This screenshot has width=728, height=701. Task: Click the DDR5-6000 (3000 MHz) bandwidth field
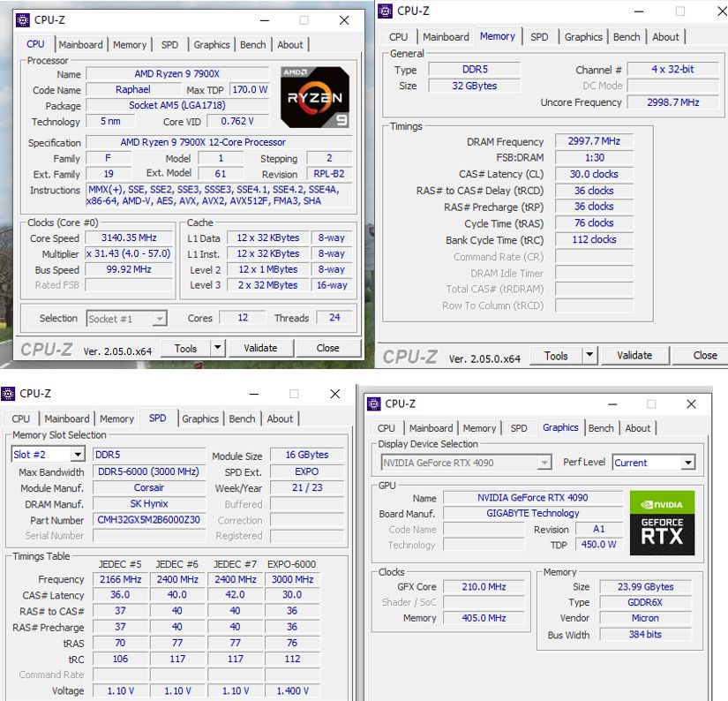coord(148,471)
